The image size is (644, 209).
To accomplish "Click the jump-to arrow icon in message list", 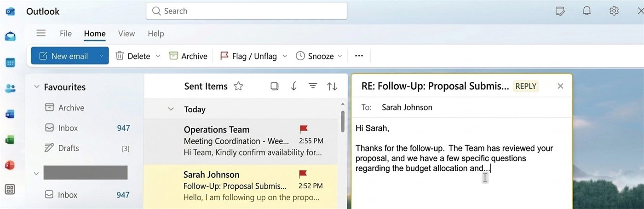I will (294, 86).
